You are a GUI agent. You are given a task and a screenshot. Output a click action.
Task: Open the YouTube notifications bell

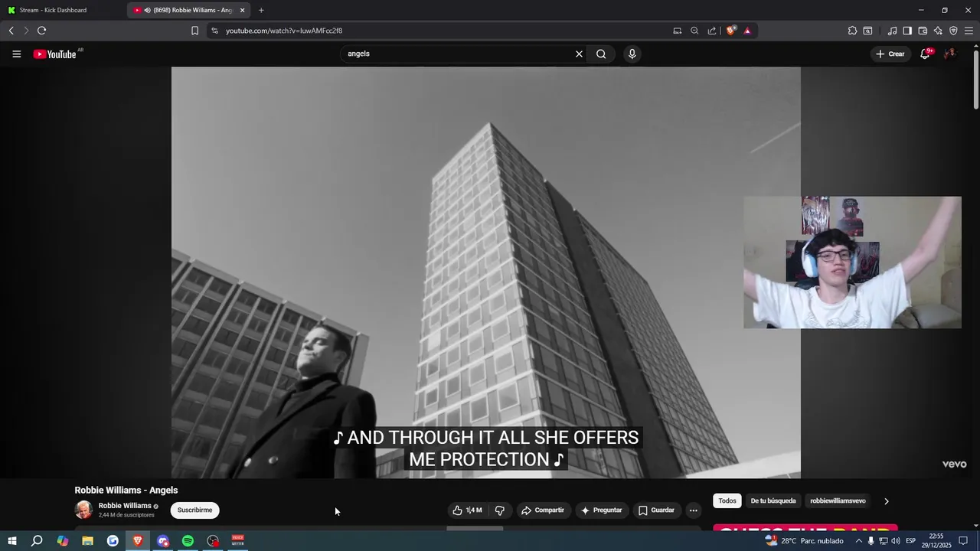[x=926, y=54]
